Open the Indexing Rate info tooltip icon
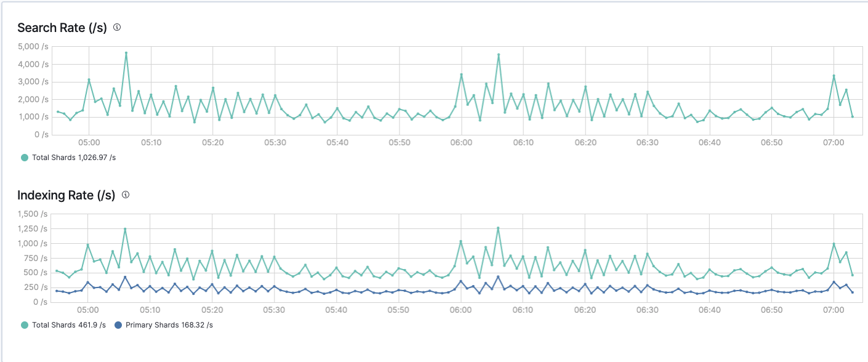 pos(126,195)
